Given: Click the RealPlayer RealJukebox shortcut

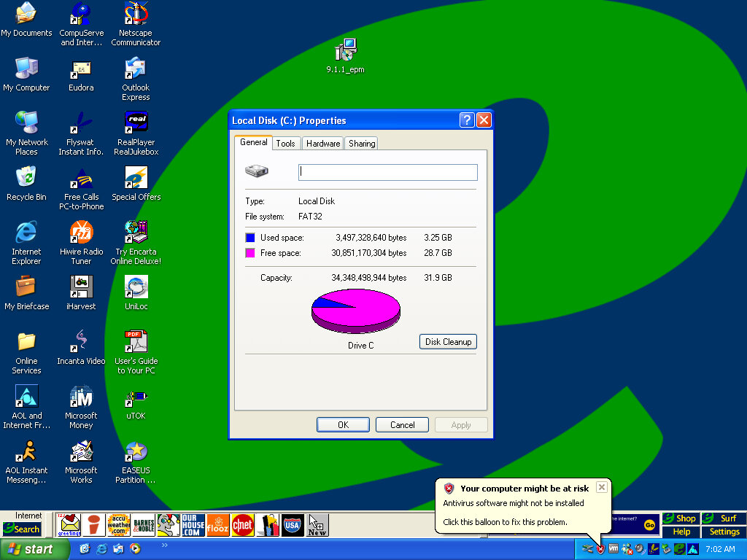Looking at the screenshot, I should [136, 124].
